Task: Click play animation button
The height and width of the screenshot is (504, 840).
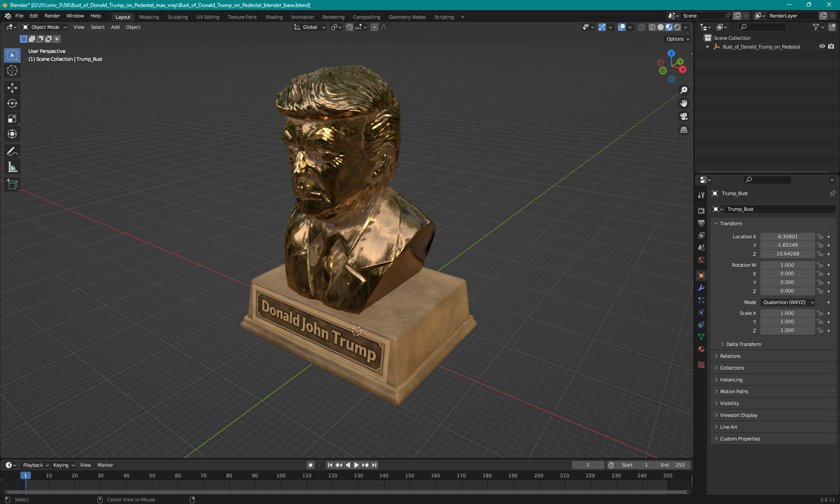Action: 357,465
